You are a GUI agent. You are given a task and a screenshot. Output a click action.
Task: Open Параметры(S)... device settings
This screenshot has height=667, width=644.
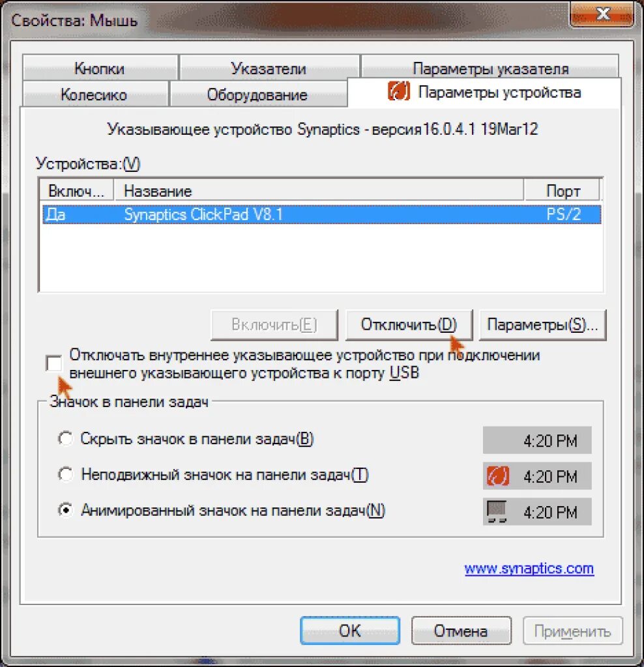click(542, 324)
